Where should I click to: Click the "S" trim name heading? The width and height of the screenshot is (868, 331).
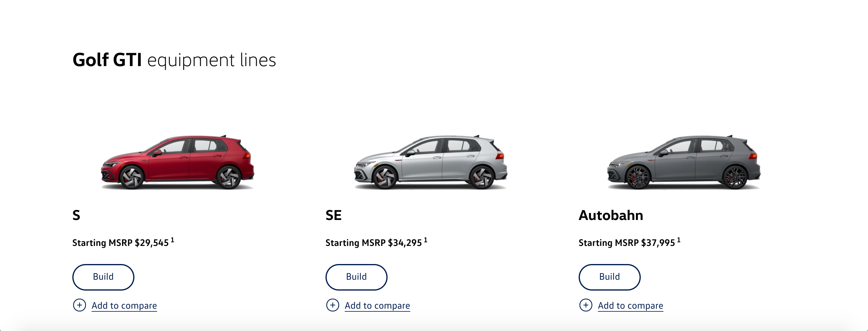[x=77, y=215]
